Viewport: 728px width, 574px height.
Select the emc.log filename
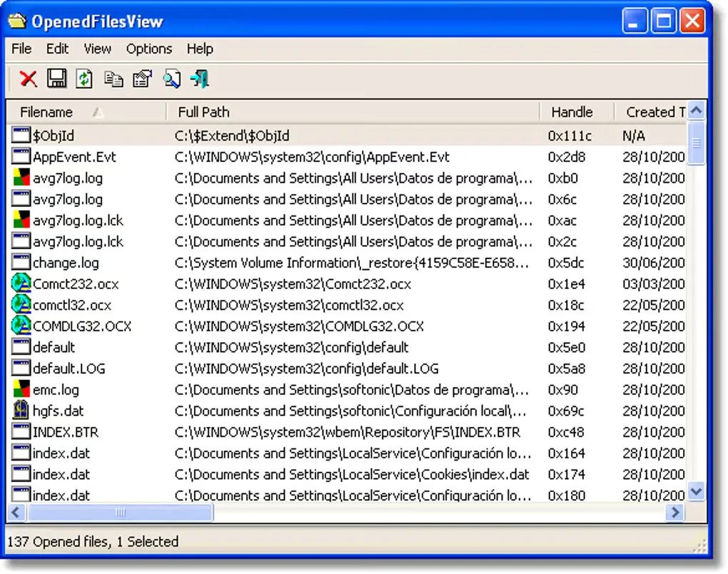56,390
